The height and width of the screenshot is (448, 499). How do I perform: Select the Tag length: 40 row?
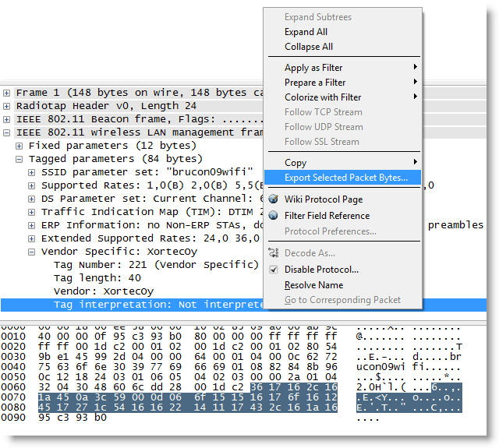[x=97, y=278]
